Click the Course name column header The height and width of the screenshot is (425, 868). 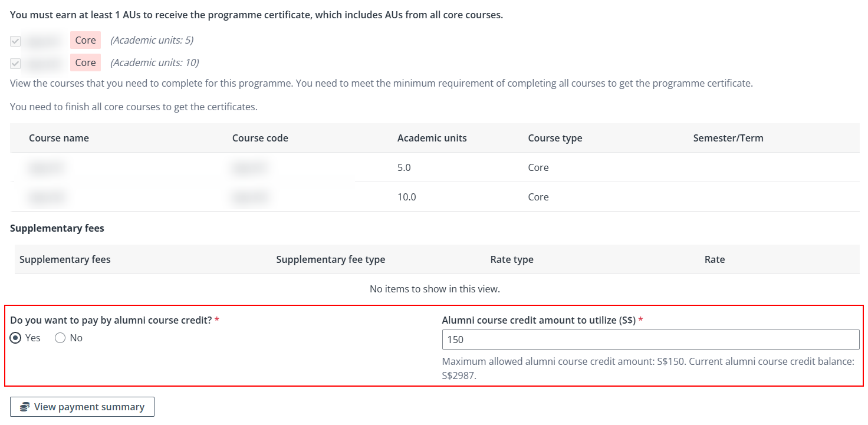click(x=59, y=137)
